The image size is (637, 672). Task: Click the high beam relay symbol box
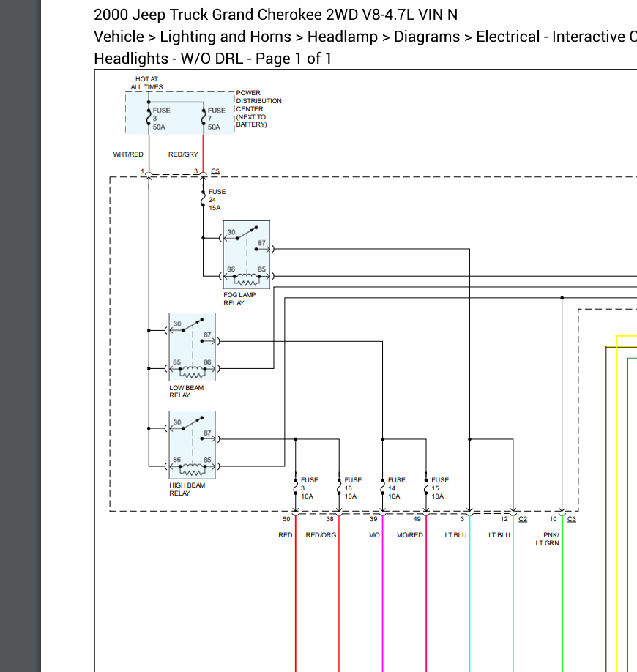tap(192, 445)
